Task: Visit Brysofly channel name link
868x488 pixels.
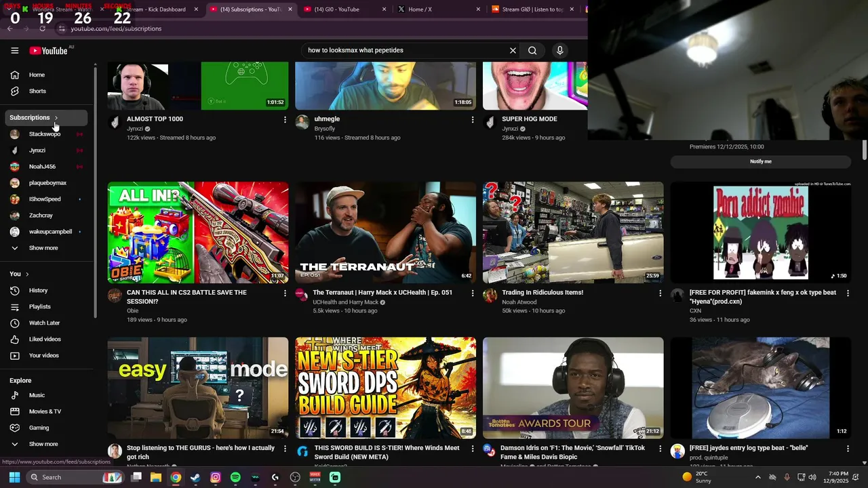Action: click(x=325, y=129)
